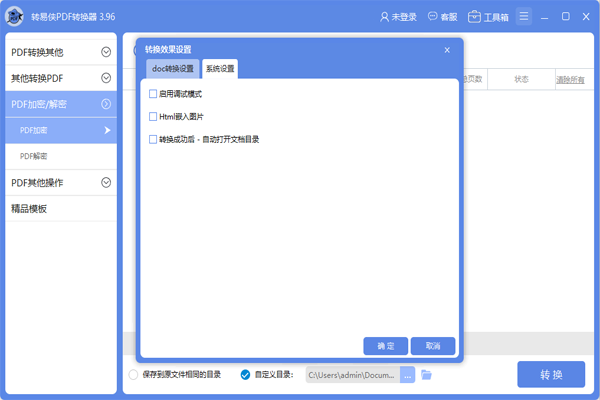Expand the 其他转换PDF section
600x400 pixels.
[x=106, y=78]
